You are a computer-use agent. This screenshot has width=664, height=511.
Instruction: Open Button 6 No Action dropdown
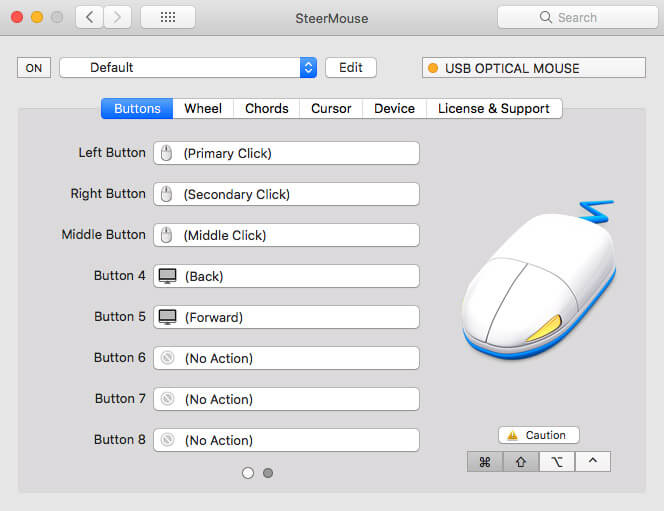pyautogui.click(x=286, y=358)
